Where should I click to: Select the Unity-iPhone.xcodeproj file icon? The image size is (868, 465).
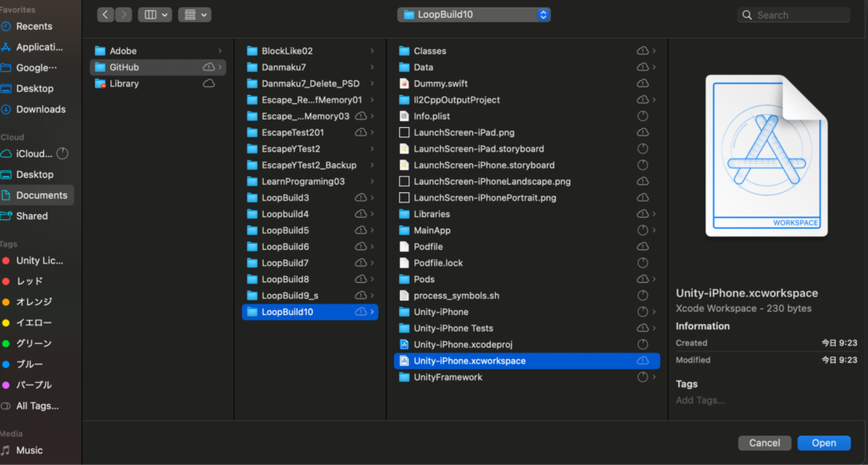pyautogui.click(x=404, y=345)
